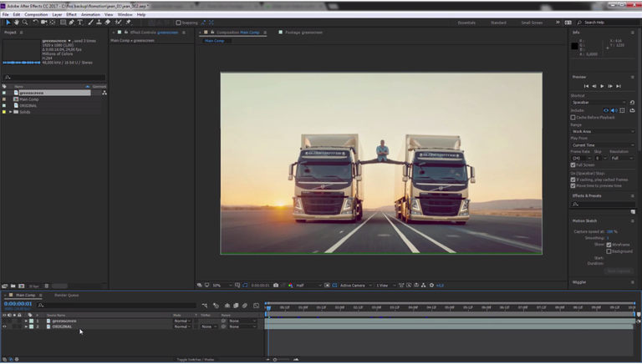Open the 1 View layout dropdown
Image resolution: width=642 pixels, height=364 pixels.
pos(385,286)
